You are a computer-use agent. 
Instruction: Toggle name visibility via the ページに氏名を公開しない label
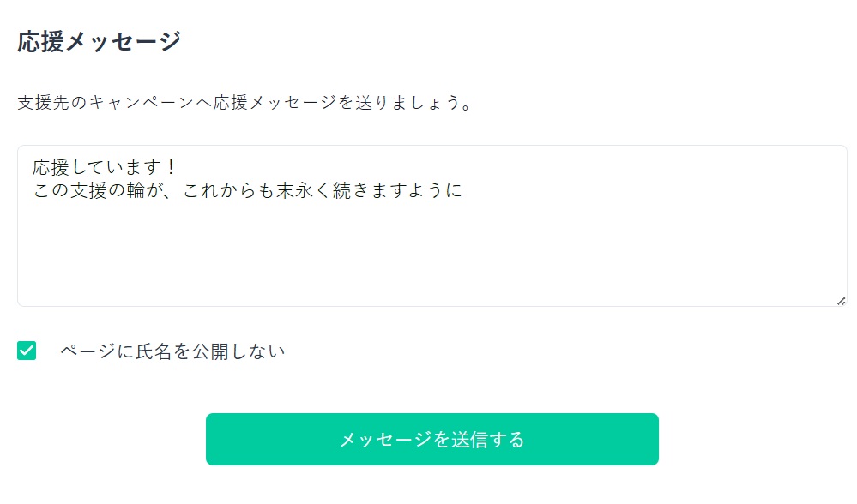(x=172, y=351)
